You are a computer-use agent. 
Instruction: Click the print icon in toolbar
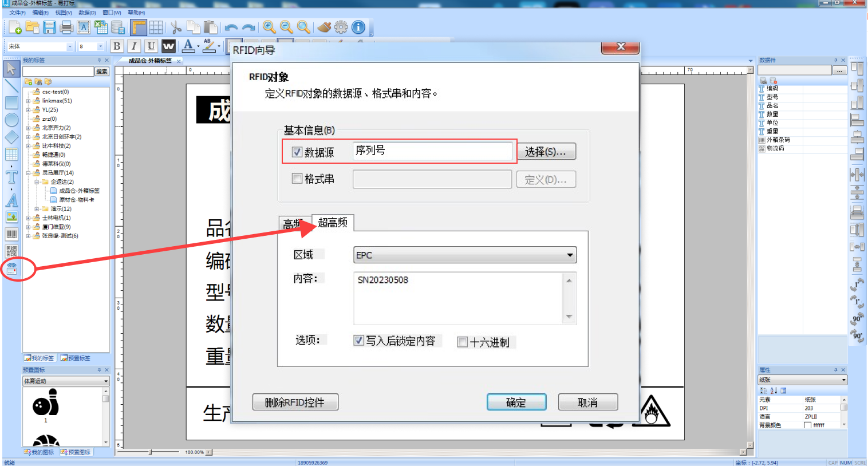[66, 27]
